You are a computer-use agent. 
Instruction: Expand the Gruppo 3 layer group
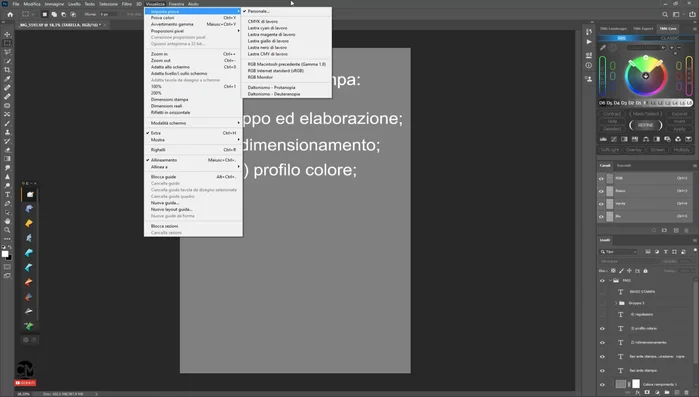pos(617,303)
